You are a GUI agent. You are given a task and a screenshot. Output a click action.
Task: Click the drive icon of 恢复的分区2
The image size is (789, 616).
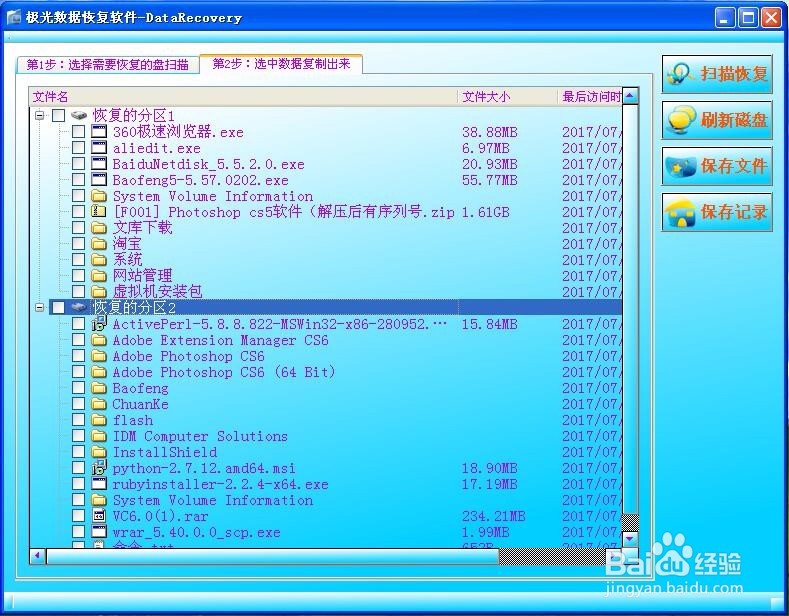tap(79, 307)
